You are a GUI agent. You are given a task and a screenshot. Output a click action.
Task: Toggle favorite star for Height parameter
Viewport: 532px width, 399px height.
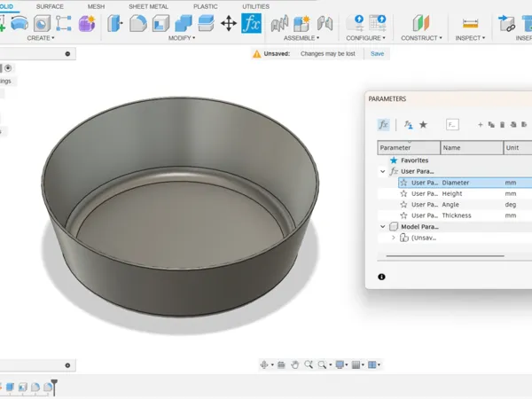point(403,193)
